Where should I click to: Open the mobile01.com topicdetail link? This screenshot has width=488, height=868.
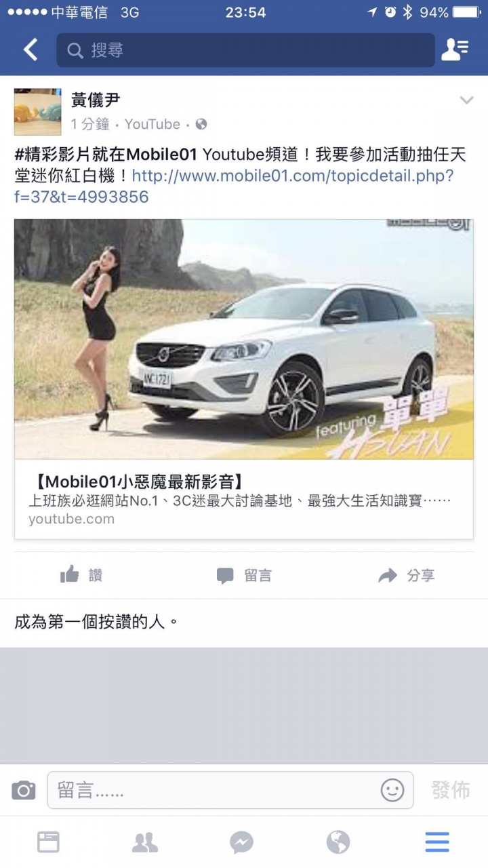234,186
